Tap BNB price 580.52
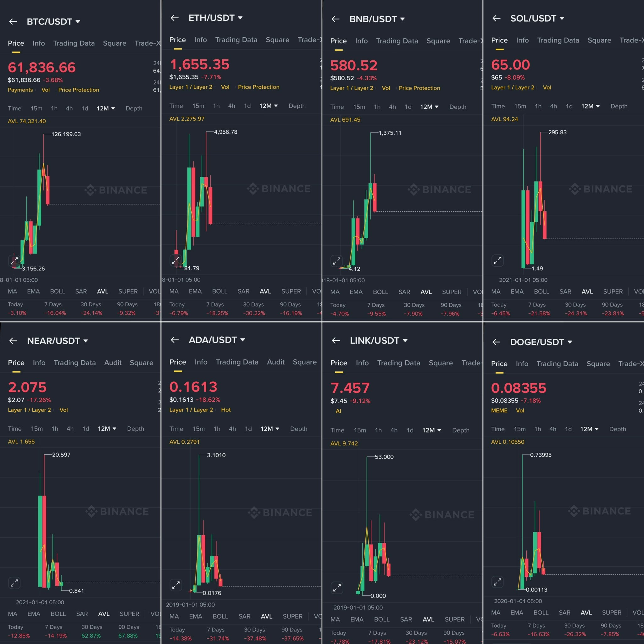The image size is (644, 644). coord(354,65)
